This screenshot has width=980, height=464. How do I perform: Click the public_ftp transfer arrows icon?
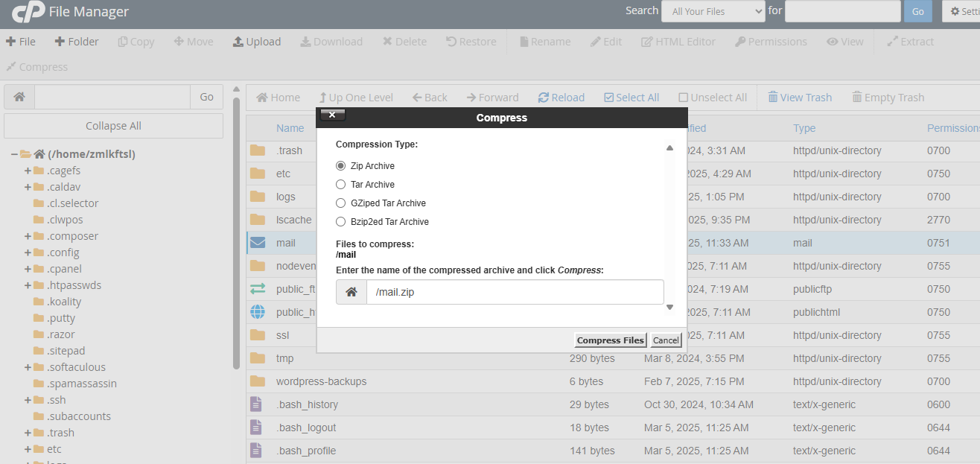coord(258,289)
